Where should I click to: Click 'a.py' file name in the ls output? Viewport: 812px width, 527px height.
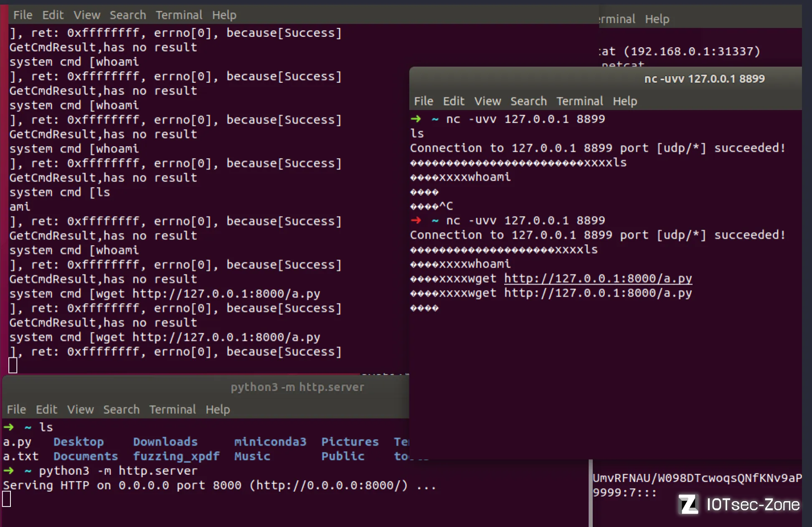point(17,442)
